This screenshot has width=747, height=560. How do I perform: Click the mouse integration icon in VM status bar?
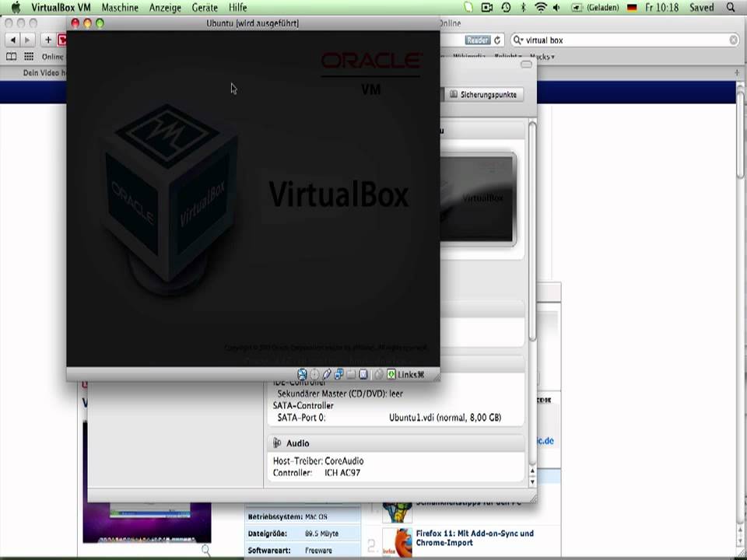(x=379, y=375)
